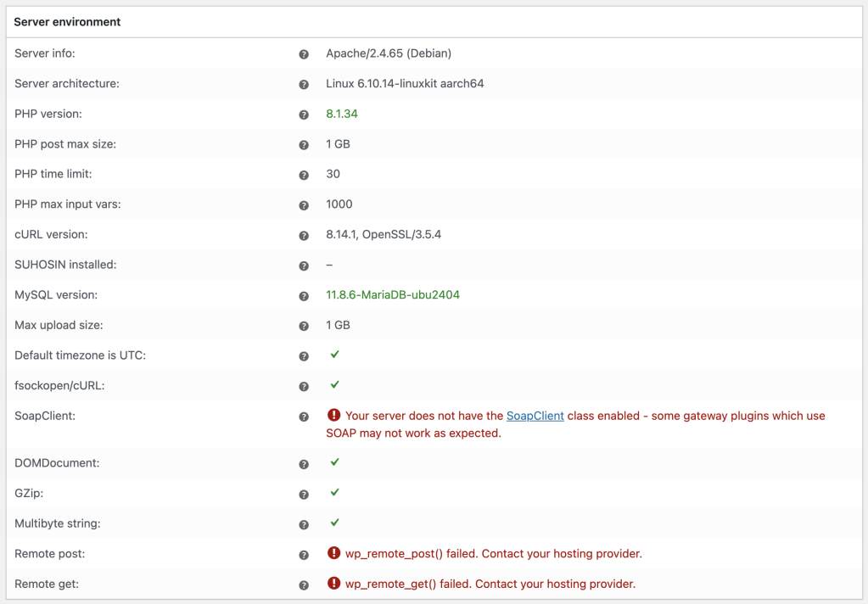Viewport: 868px width, 604px height.
Task: Click the help icon next to MySQL version
Action: tap(304, 296)
